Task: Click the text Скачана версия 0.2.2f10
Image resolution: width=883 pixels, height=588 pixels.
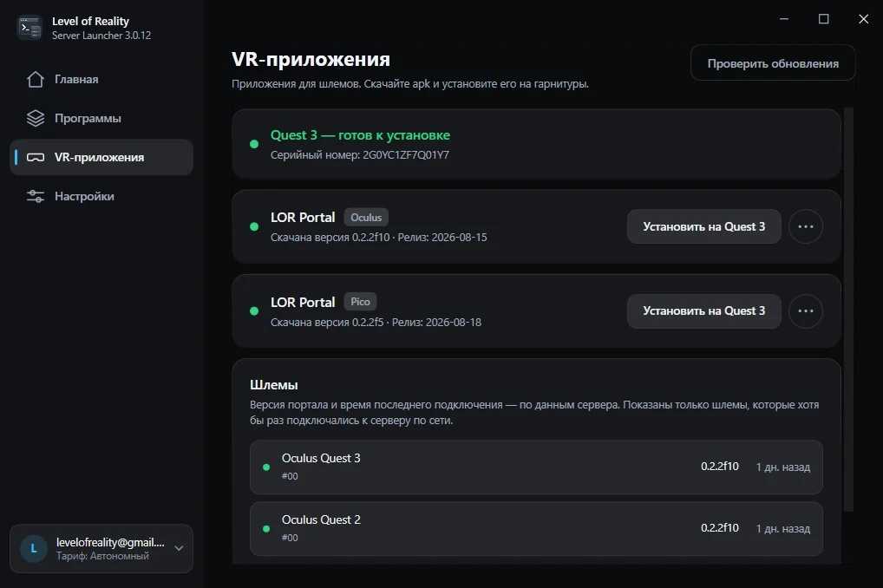Action: pyautogui.click(x=330, y=237)
